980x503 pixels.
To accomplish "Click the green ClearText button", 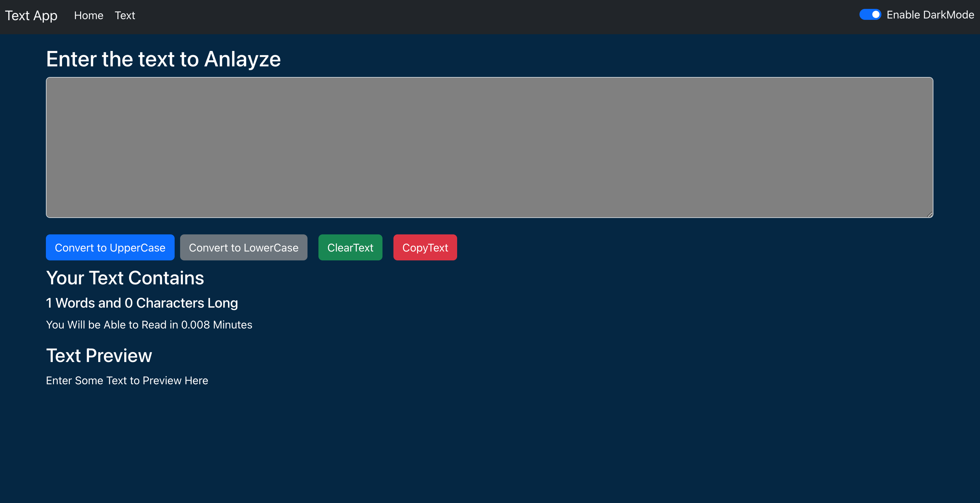I will (x=350, y=247).
